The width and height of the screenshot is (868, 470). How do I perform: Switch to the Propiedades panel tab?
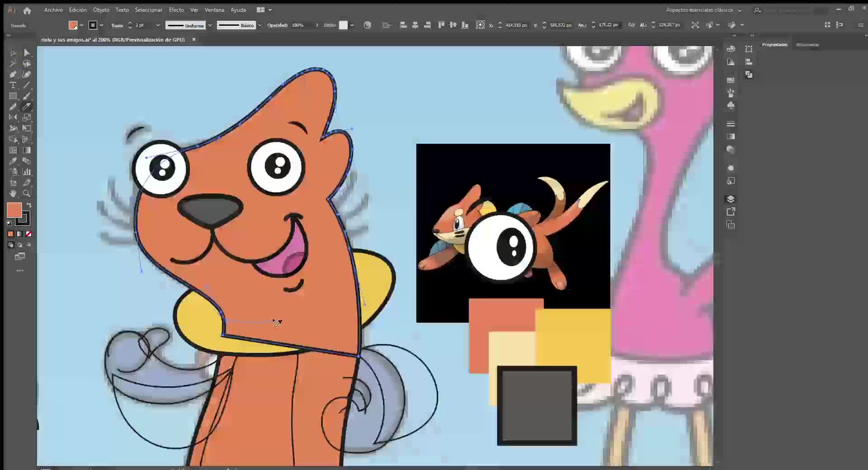[x=774, y=45]
